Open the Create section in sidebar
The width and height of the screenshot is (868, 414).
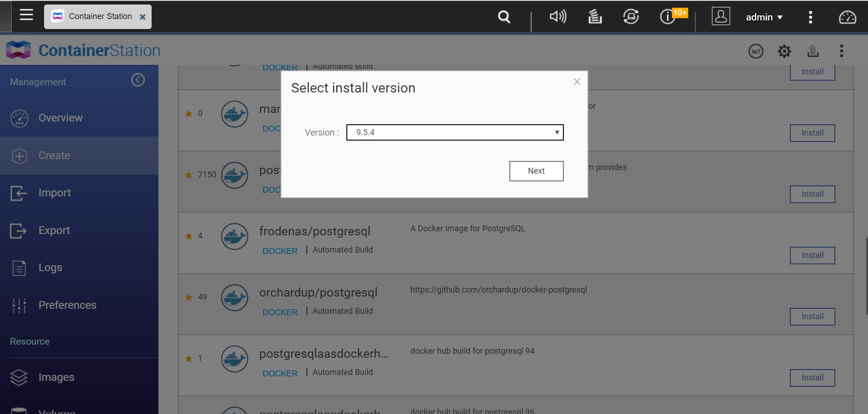(x=79, y=156)
